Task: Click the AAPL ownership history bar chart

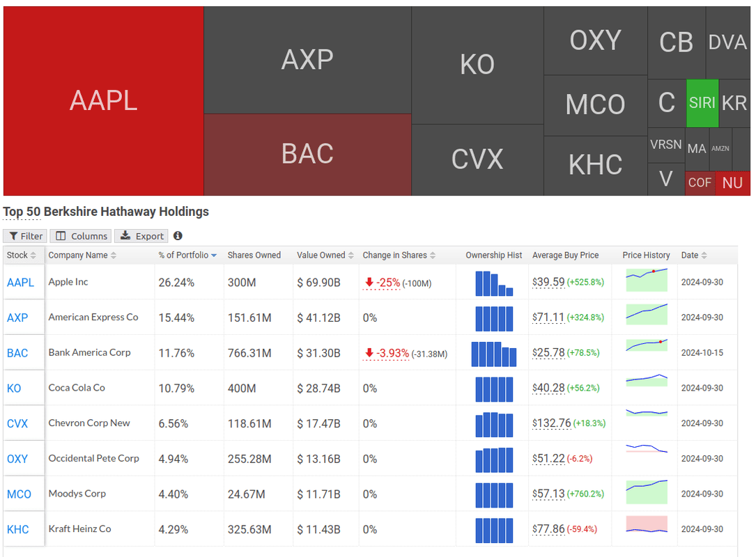Action: click(494, 283)
